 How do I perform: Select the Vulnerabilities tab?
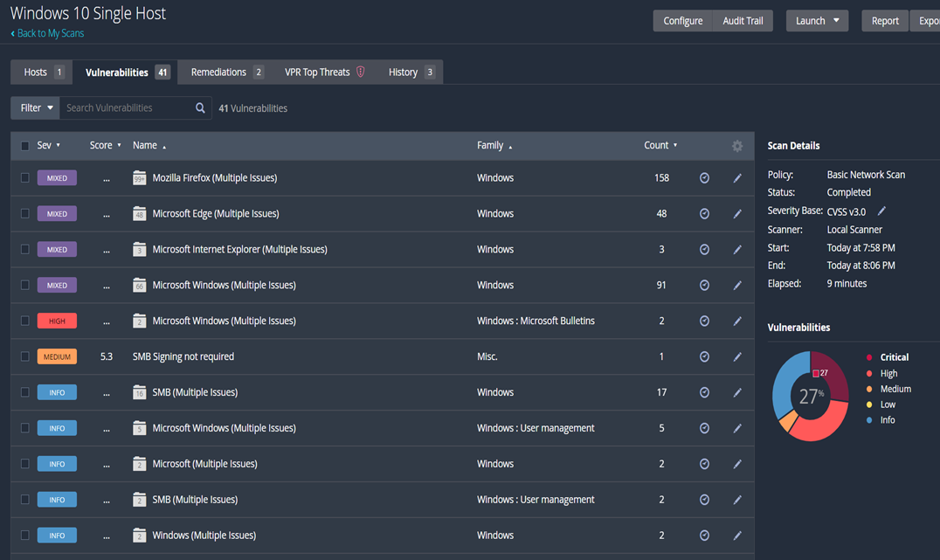click(125, 72)
